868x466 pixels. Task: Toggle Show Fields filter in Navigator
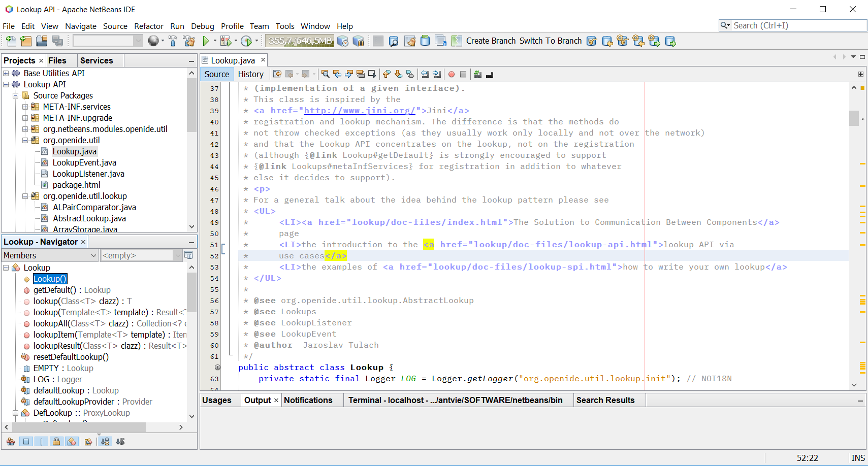(x=26, y=442)
